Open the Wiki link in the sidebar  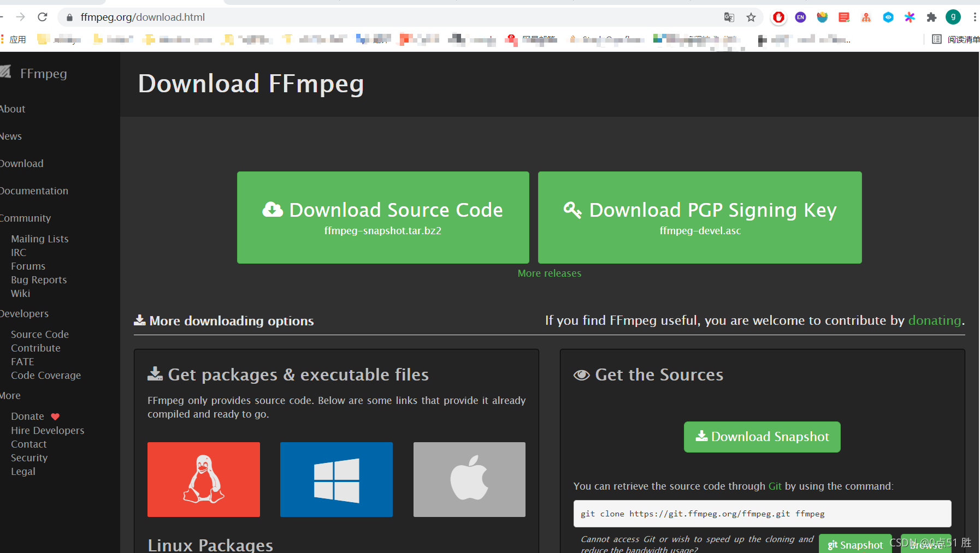point(20,293)
